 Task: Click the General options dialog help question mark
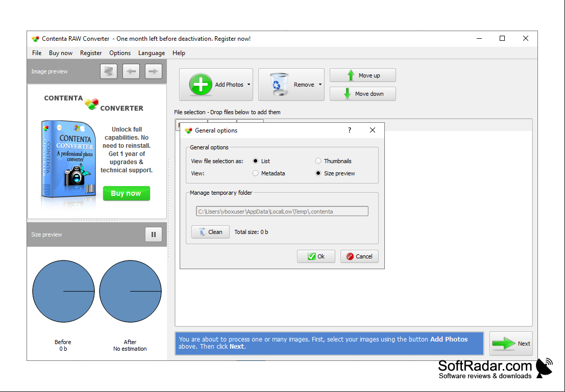[x=350, y=130]
